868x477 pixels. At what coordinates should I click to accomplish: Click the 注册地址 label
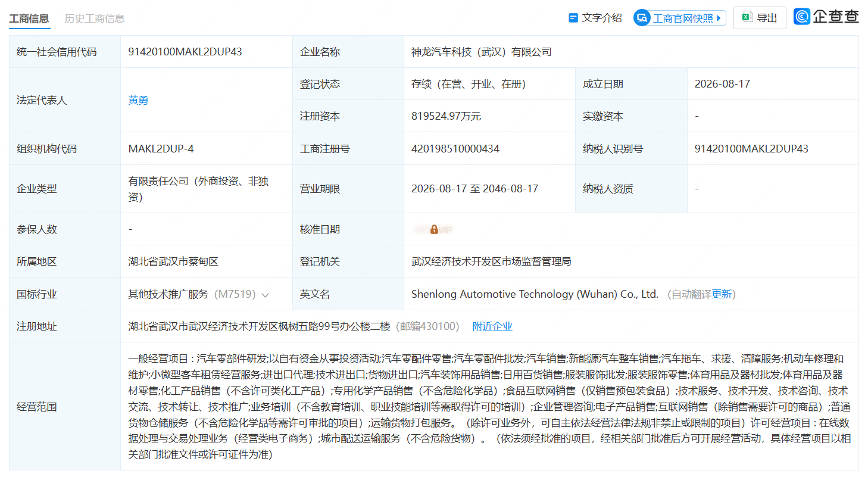click(x=37, y=326)
